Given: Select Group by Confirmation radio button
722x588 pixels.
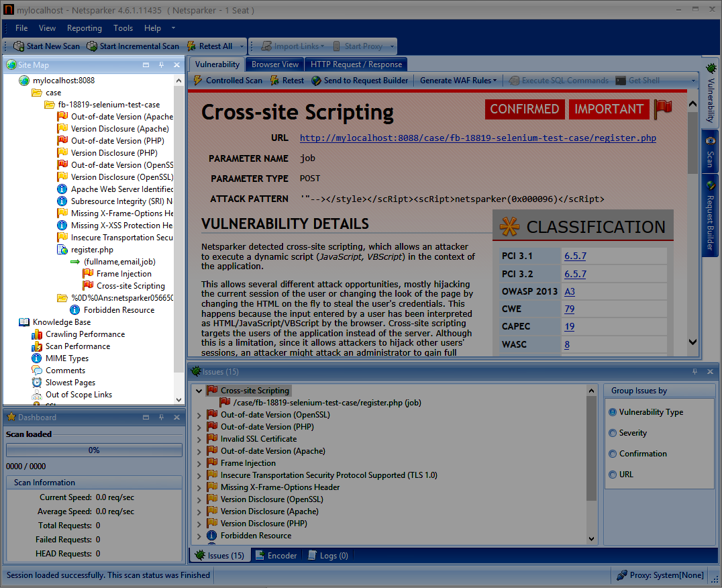Looking at the screenshot, I should pos(612,454).
